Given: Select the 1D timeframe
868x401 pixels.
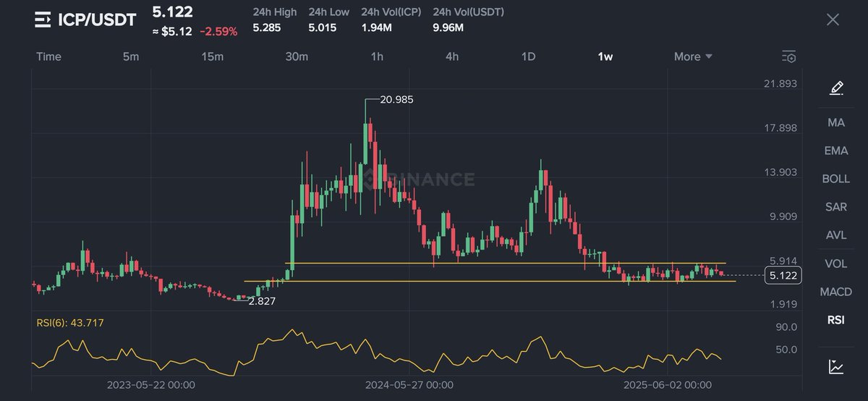Looking at the screenshot, I should [x=528, y=56].
